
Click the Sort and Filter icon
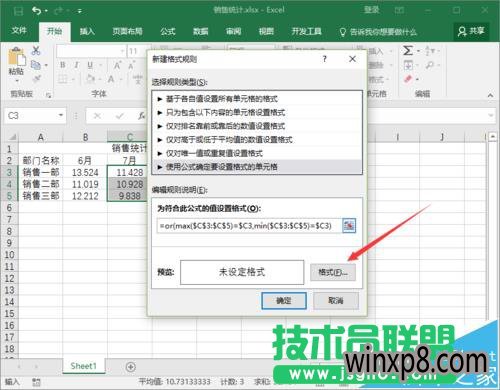tap(430, 51)
